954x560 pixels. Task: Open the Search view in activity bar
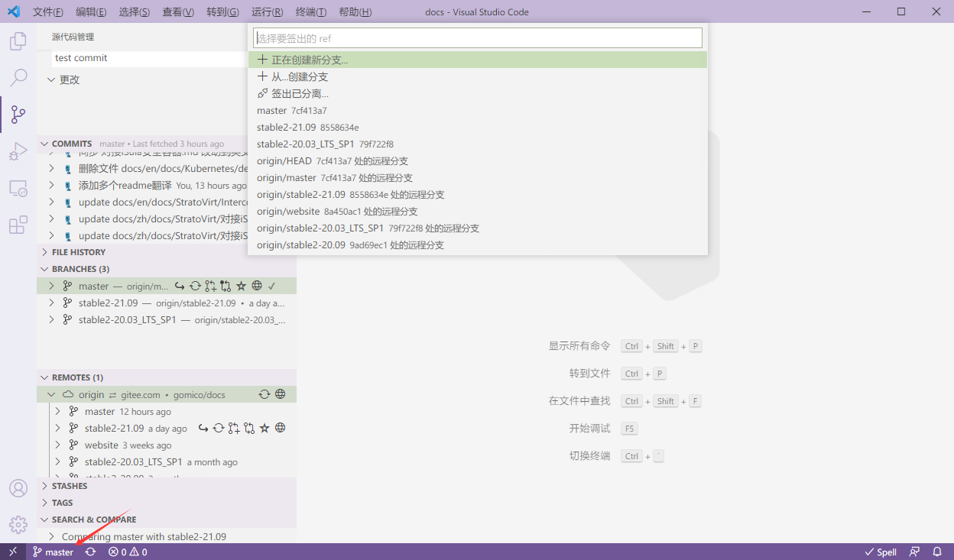[18, 78]
